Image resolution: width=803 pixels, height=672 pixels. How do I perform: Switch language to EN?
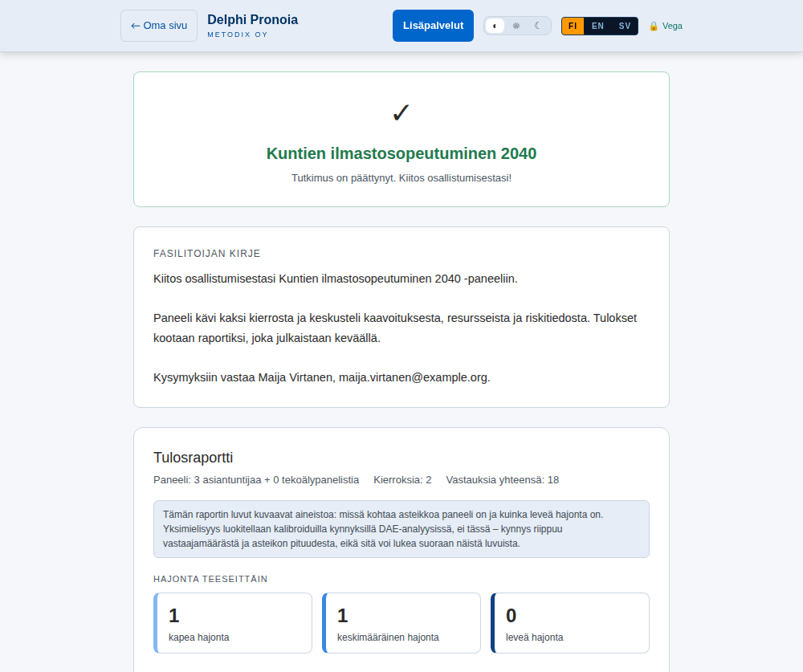point(597,26)
